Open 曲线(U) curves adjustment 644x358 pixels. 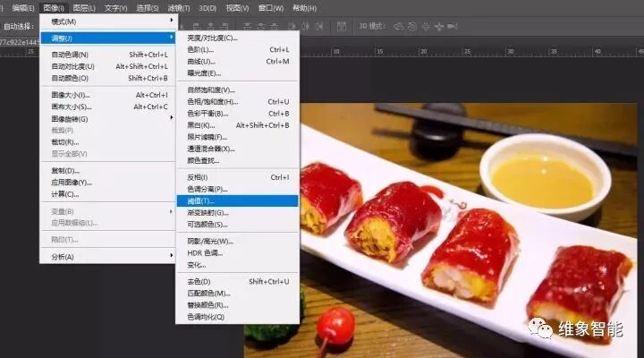pyautogui.click(x=237, y=61)
